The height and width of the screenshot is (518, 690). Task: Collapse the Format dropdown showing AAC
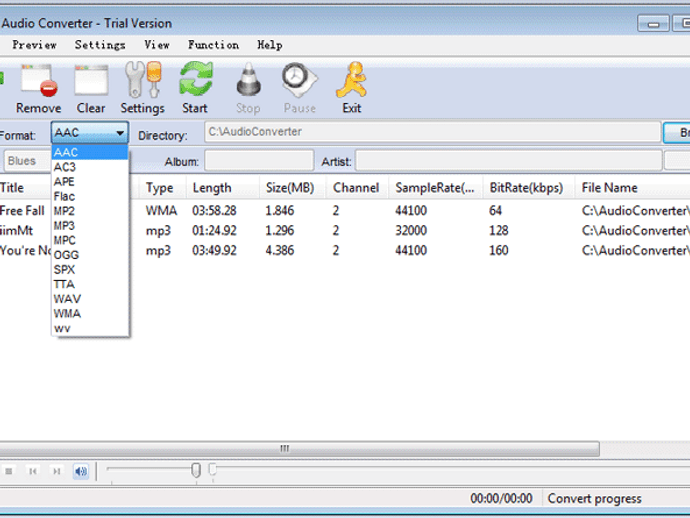90,132
